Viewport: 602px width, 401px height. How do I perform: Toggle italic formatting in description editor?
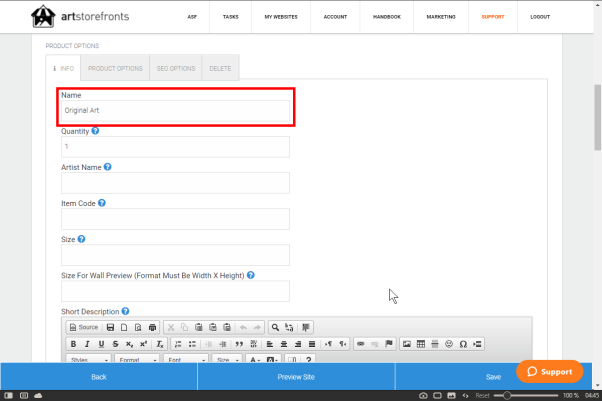coord(87,344)
